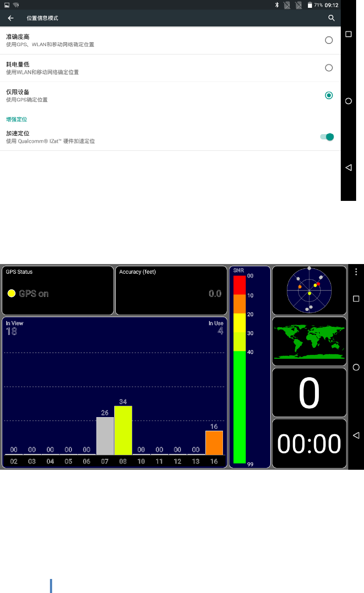This screenshot has width=364, height=593.
Task: Open the green world map thumbnail
Action: (309, 341)
